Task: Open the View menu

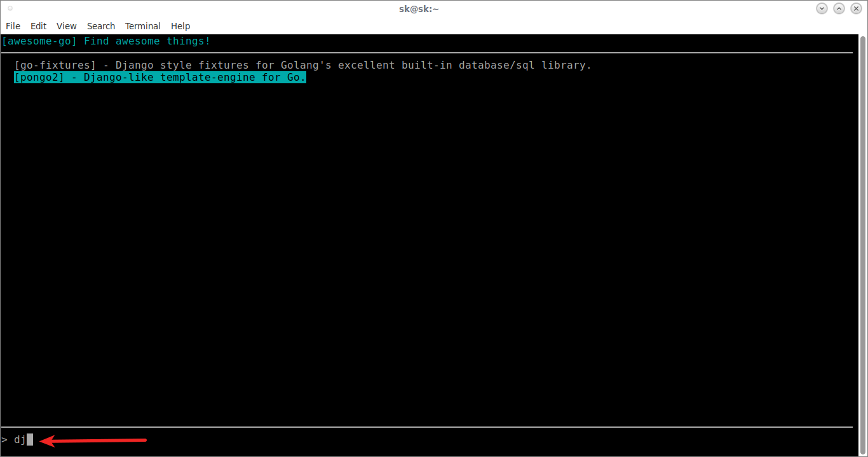Action: [x=67, y=26]
